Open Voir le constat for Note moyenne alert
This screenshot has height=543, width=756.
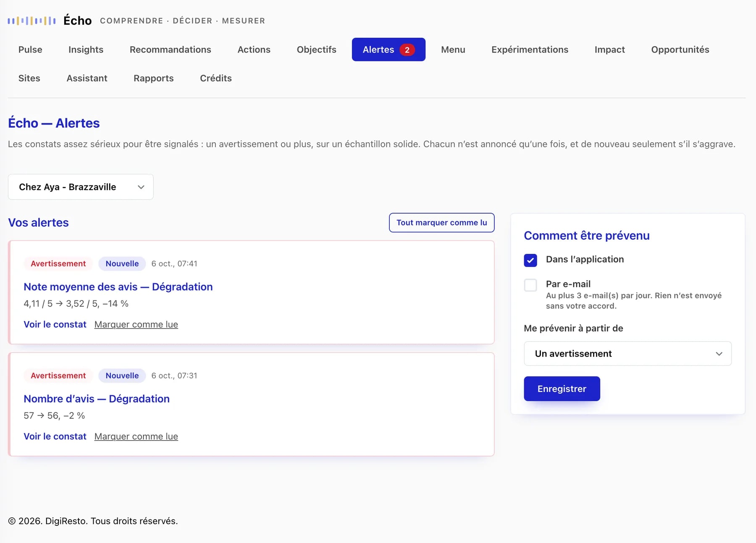[x=55, y=324]
